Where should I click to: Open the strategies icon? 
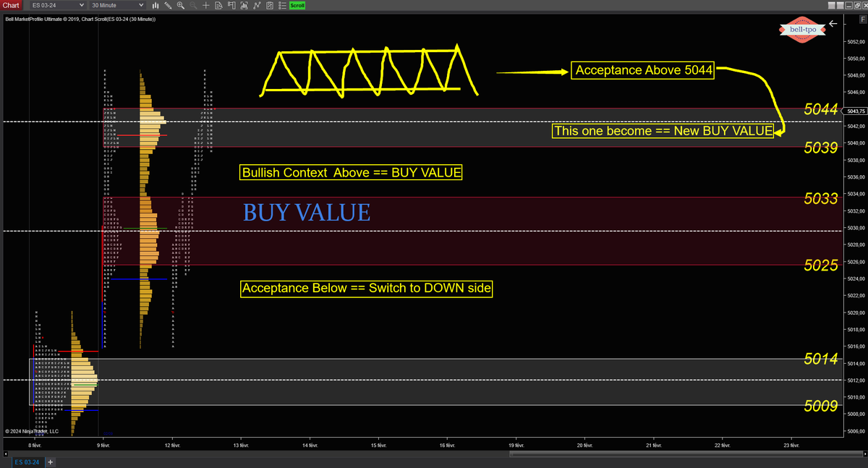click(x=270, y=5)
